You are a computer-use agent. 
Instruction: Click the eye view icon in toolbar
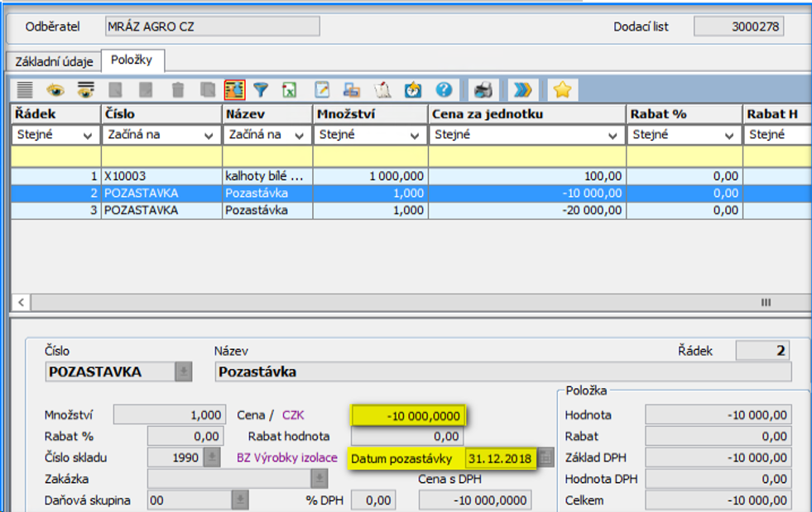click(55, 89)
